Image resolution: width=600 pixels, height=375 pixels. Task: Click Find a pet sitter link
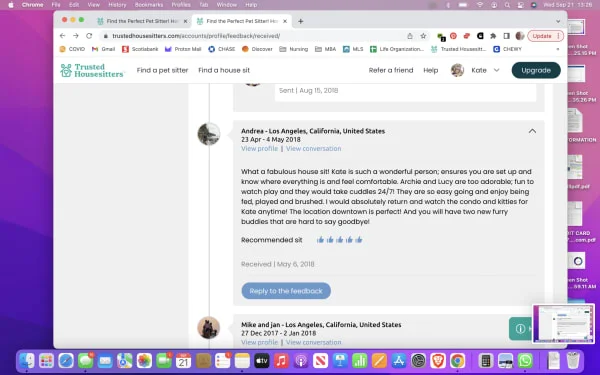click(x=162, y=70)
